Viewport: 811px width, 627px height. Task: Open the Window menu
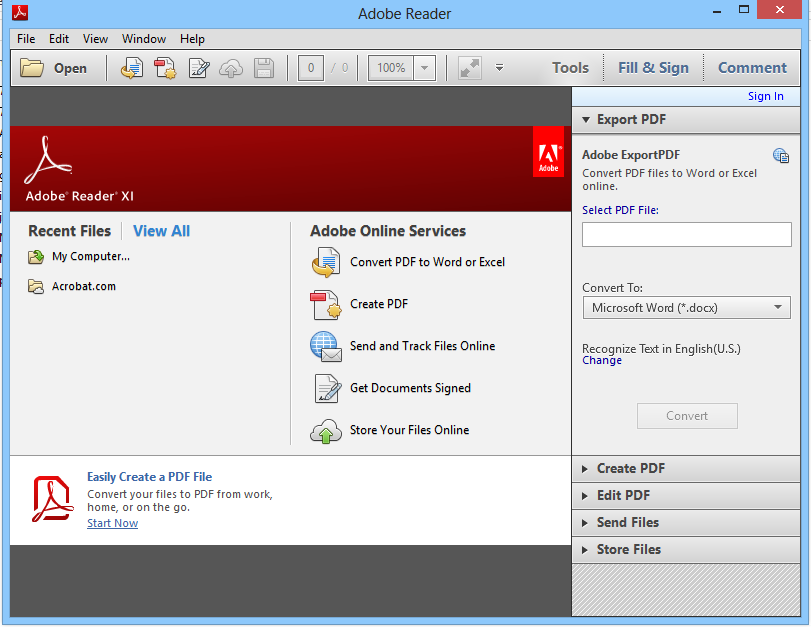(144, 39)
